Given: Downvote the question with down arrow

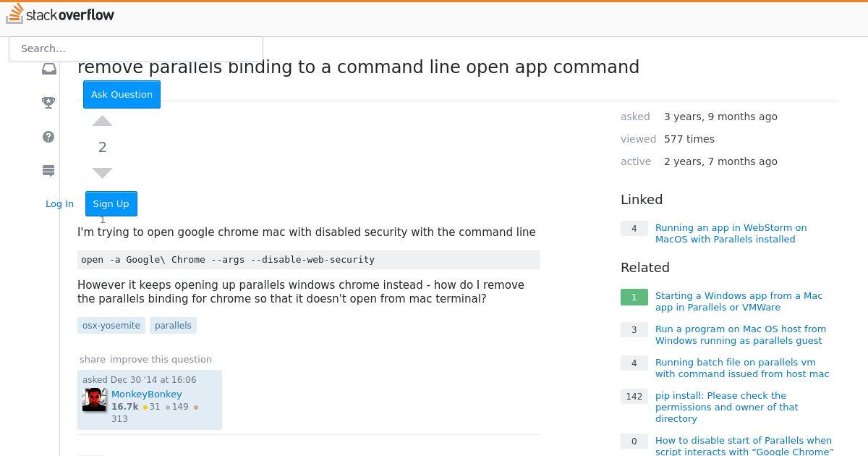Looking at the screenshot, I should coord(103,173).
